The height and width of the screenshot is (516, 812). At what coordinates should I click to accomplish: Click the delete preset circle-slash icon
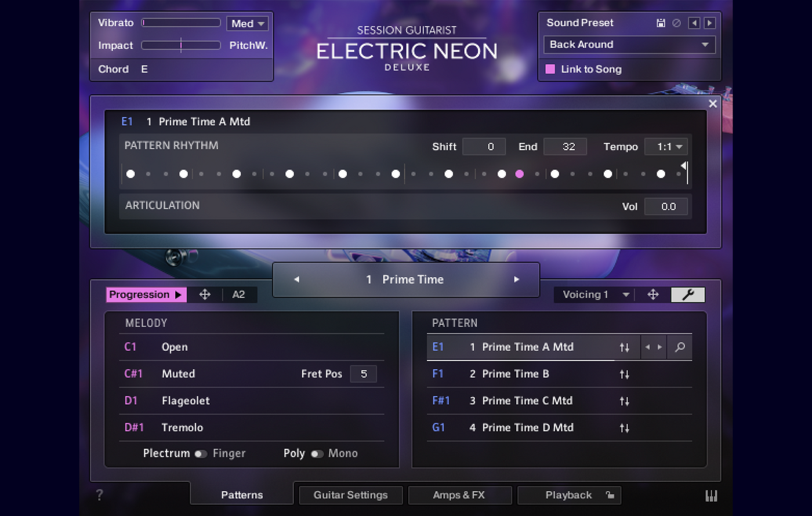click(676, 23)
